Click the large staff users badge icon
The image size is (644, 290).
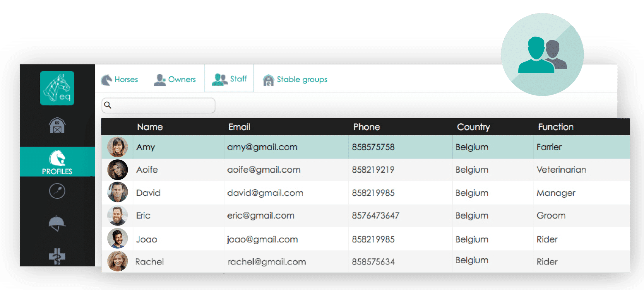pos(542,54)
